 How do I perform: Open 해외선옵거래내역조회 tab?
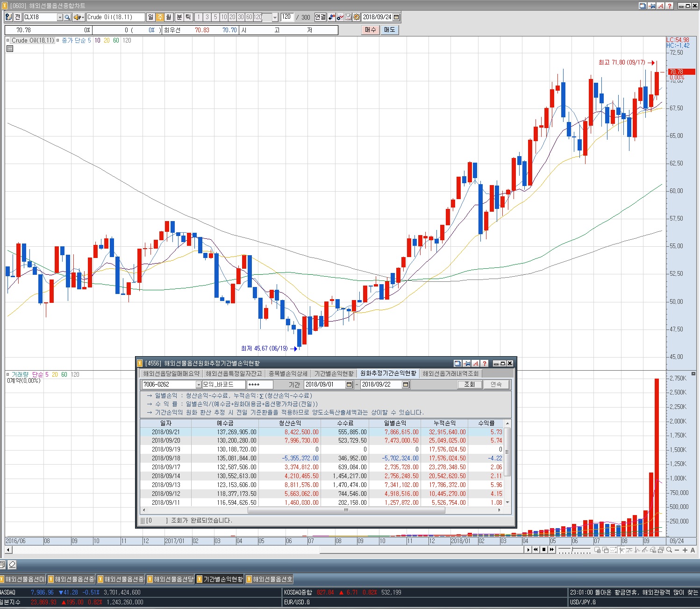pyautogui.click(x=450, y=373)
